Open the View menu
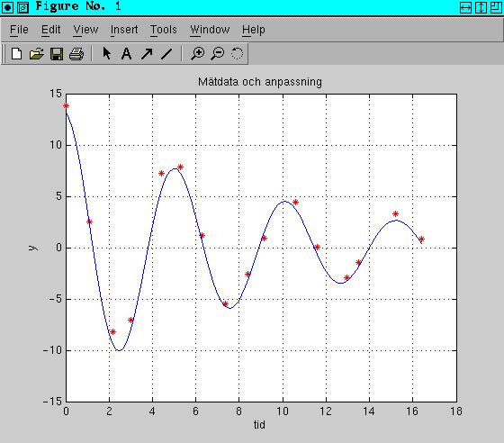The width and height of the screenshot is (504, 443). point(85,30)
